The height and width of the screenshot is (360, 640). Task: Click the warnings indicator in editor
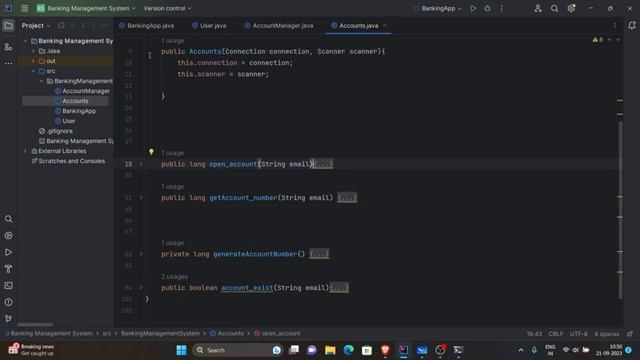point(598,40)
